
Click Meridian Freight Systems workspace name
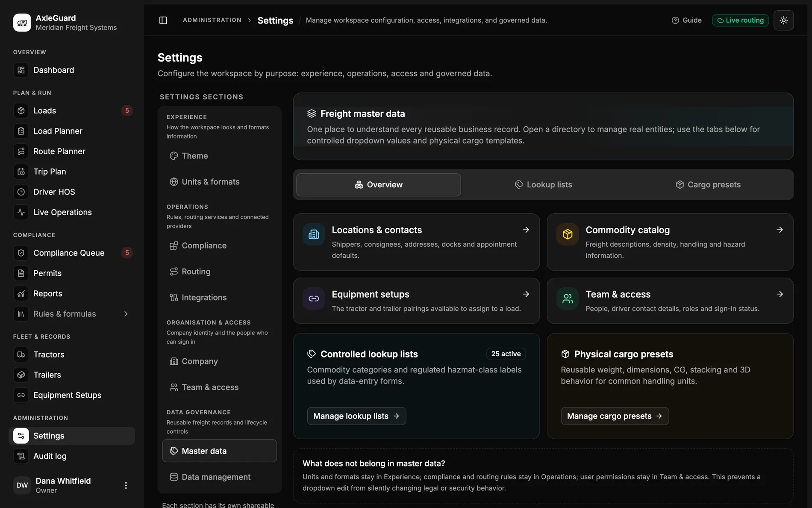click(x=76, y=27)
